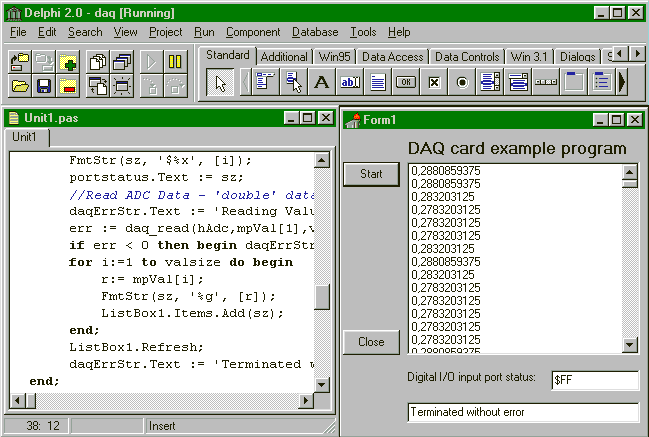Switch to the Data Controls palette tab
Viewport: 649px width, 437px height.
[x=467, y=57]
